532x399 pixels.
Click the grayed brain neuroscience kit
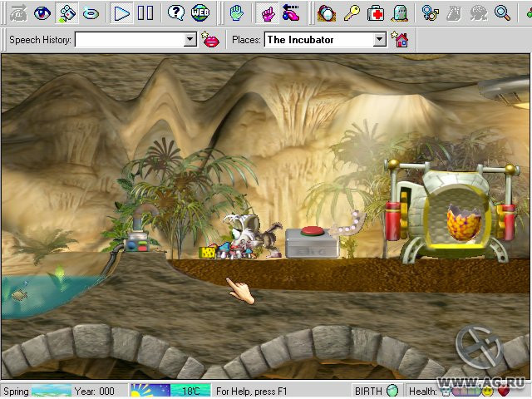(x=479, y=13)
